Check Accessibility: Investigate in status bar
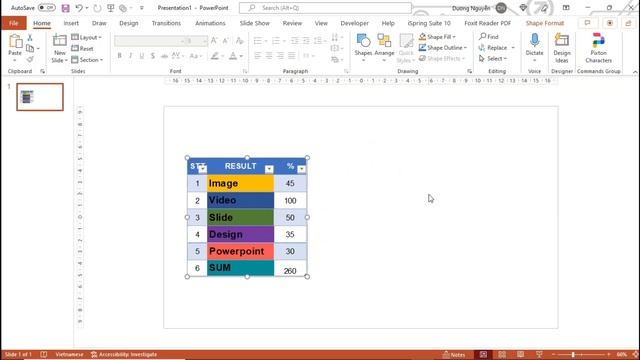The height and width of the screenshot is (360, 640). point(124,354)
